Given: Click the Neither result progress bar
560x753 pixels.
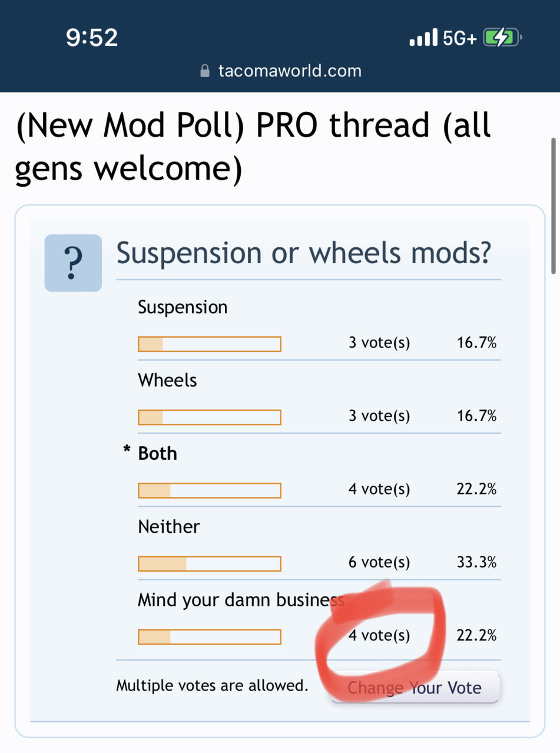Looking at the screenshot, I should (210, 563).
